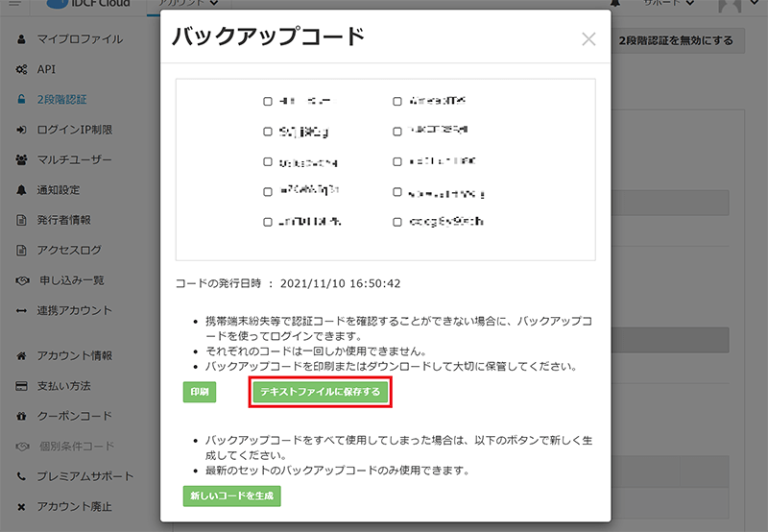Click the API gears icon in sidebar
The height and width of the screenshot is (532, 768).
point(21,70)
